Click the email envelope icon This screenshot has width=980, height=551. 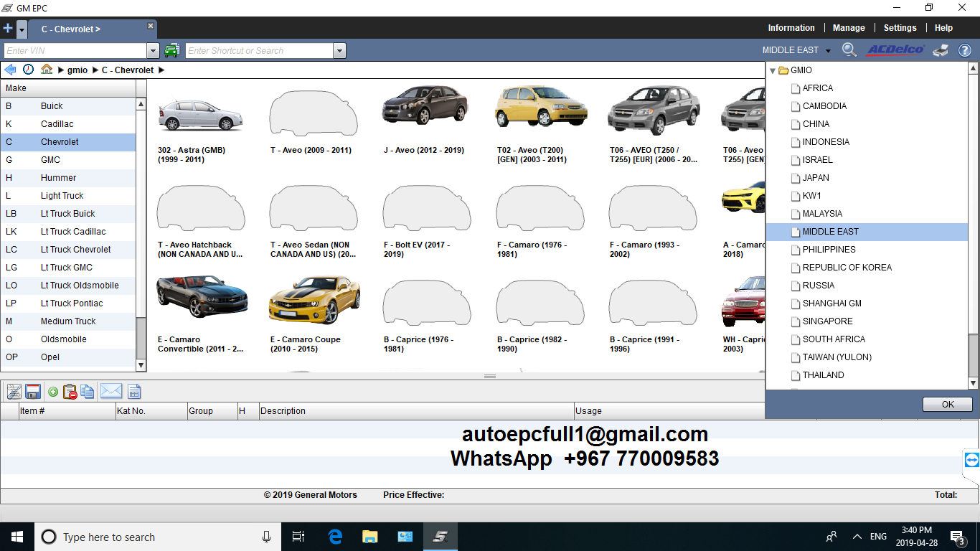(111, 391)
